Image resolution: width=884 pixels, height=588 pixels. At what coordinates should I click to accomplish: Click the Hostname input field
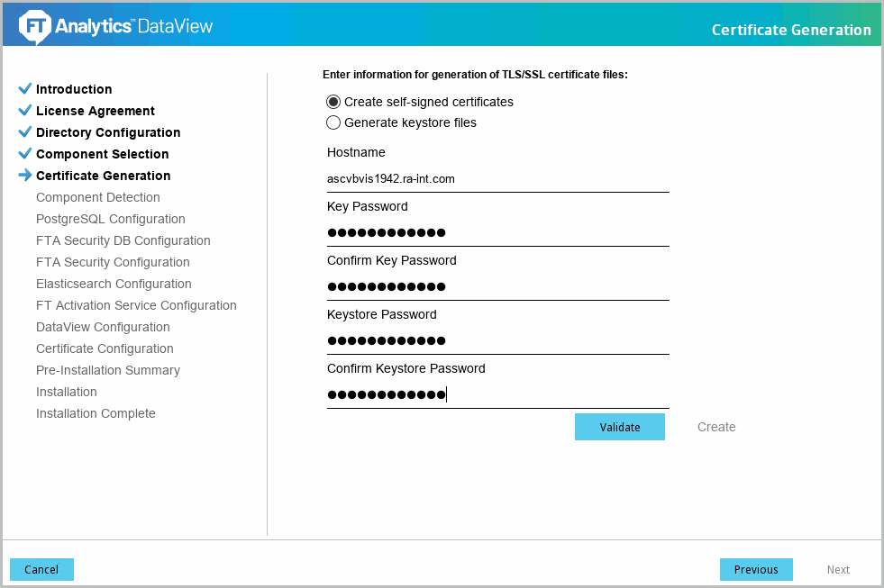(497, 179)
